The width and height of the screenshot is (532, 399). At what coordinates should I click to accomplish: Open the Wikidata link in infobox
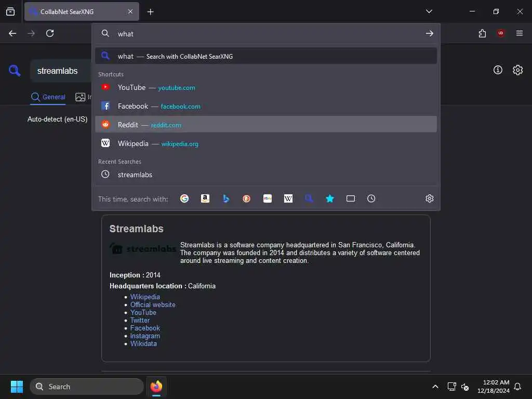pyautogui.click(x=143, y=344)
